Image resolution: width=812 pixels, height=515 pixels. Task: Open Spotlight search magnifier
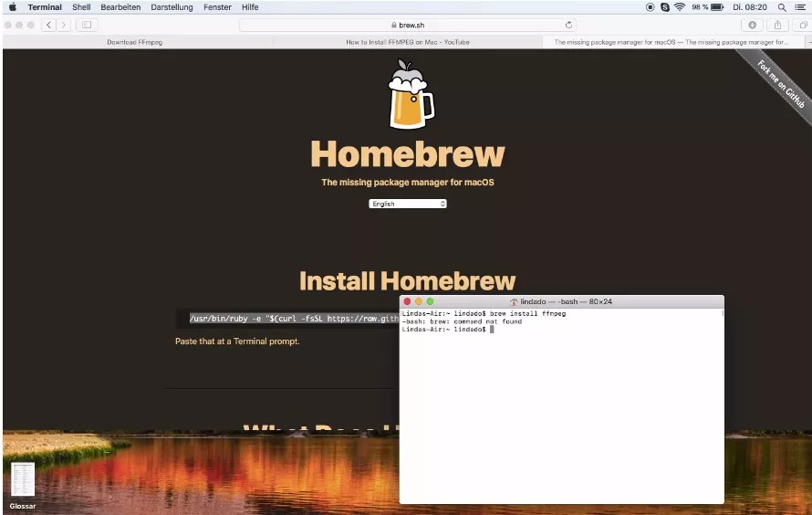(x=782, y=7)
